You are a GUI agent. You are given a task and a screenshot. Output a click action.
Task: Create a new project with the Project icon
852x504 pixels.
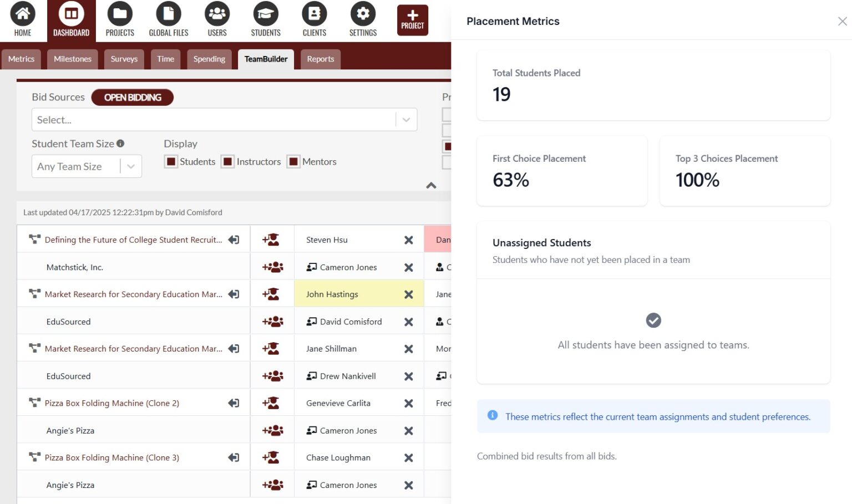click(412, 19)
